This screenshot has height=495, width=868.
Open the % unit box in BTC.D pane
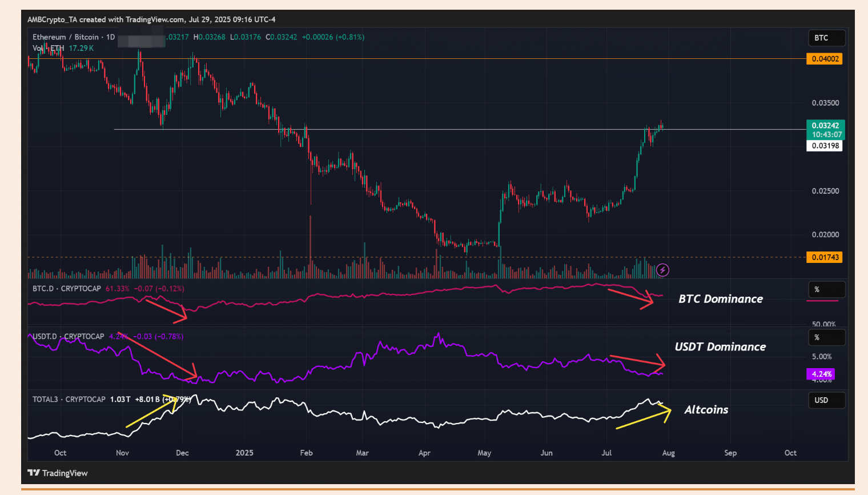[826, 290]
